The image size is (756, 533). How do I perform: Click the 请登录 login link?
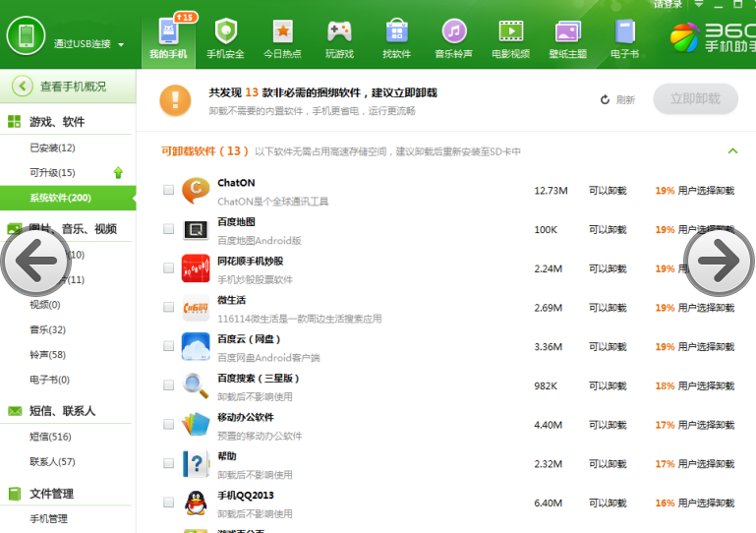tap(668, 4)
